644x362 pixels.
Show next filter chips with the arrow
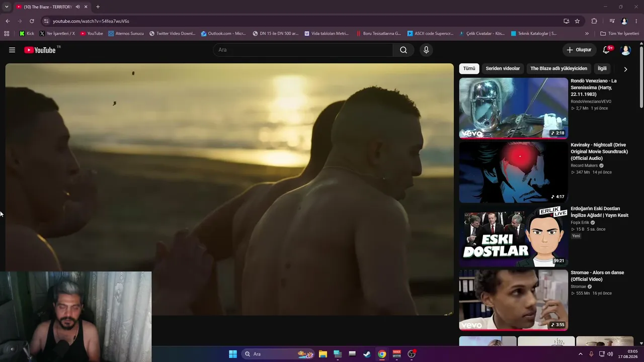tap(625, 69)
